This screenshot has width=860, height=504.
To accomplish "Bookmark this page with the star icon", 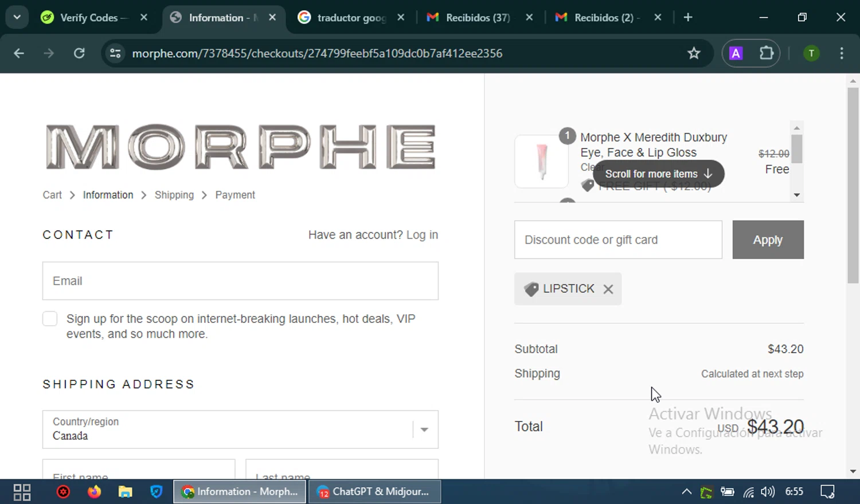I will click(x=694, y=53).
